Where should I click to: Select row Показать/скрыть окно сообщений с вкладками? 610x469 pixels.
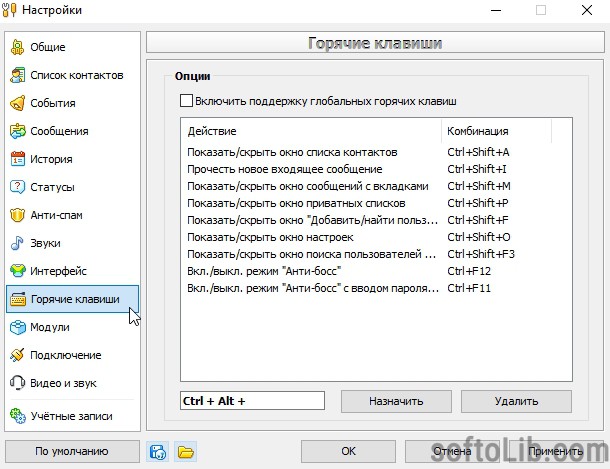376,186
